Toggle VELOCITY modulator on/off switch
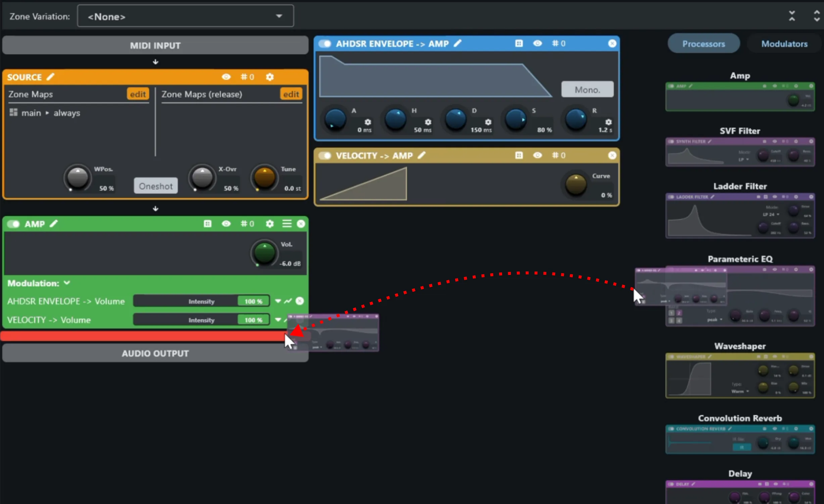 point(325,156)
